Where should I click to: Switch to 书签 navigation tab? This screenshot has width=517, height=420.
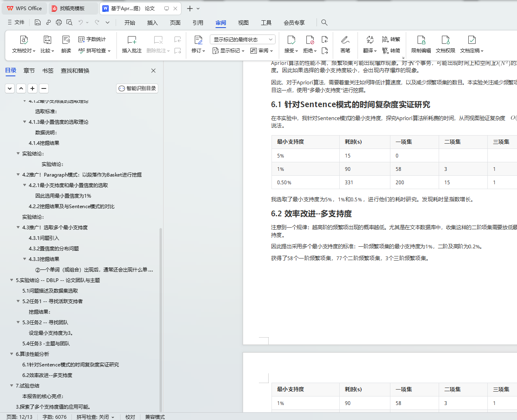coord(48,71)
